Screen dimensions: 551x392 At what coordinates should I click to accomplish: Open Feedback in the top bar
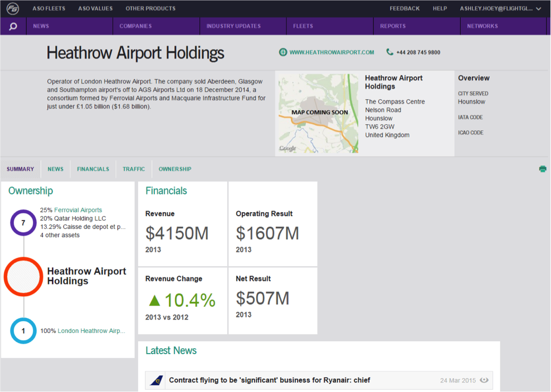pos(404,8)
